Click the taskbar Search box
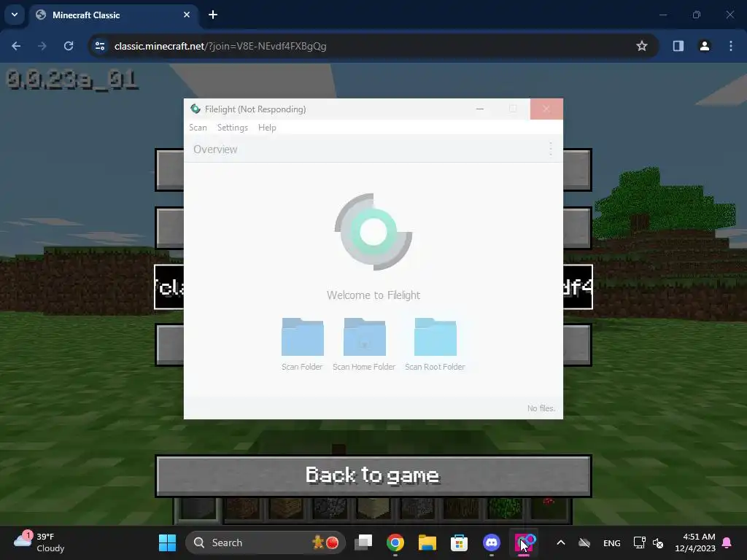This screenshot has width=747, height=560. (x=266, y=542)
